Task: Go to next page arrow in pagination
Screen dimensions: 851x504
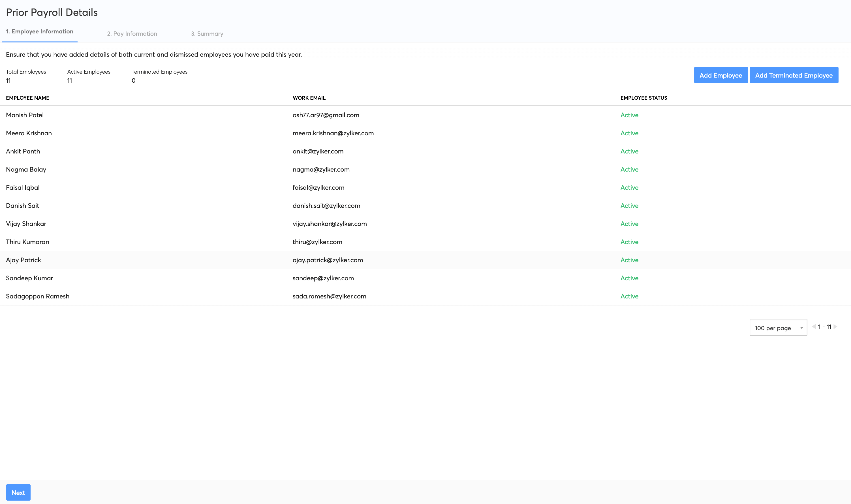Action: coord(835,327)
